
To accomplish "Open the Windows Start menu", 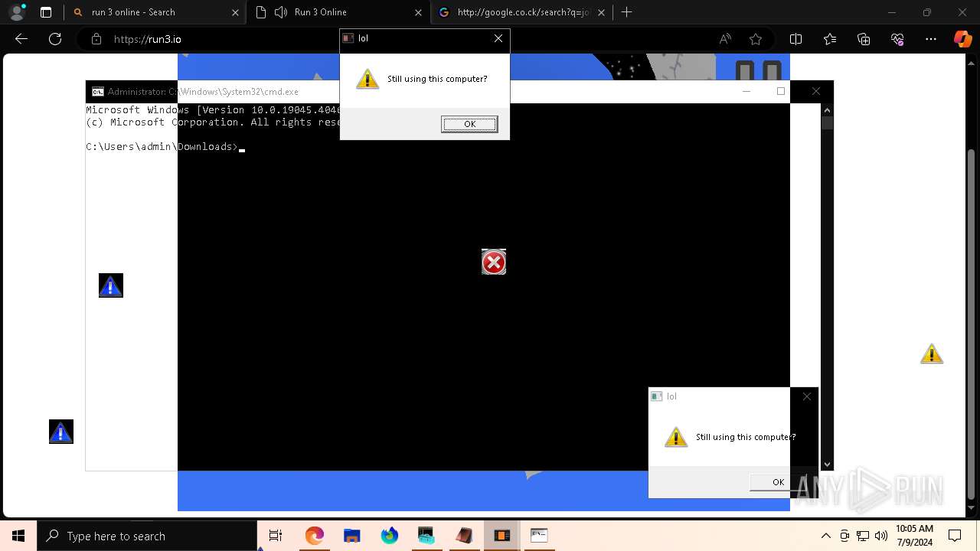I will point(18,536).
